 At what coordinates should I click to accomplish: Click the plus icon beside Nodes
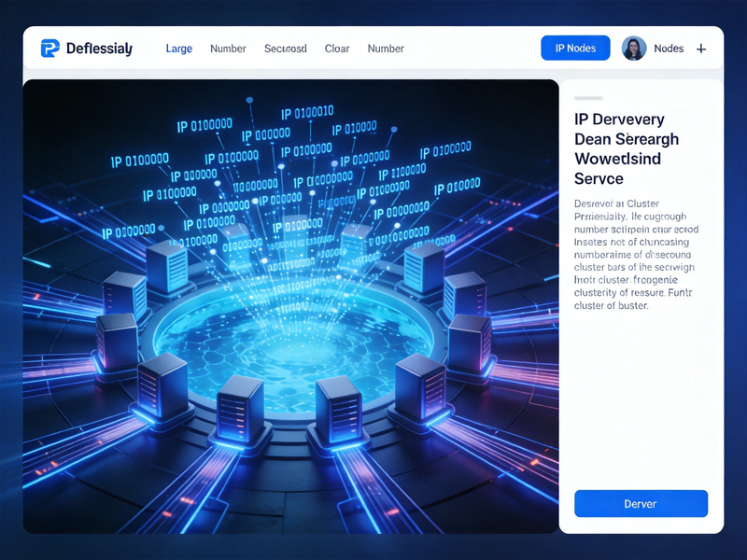tap(701, 49)
